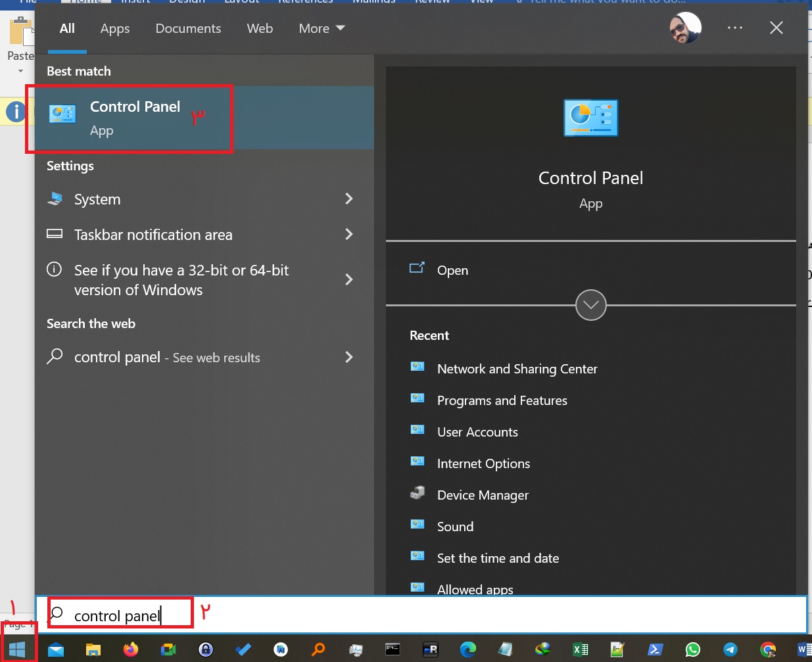Click Open for Control Panel
Screen dimensions: 812x662
[x=452, y=270]
